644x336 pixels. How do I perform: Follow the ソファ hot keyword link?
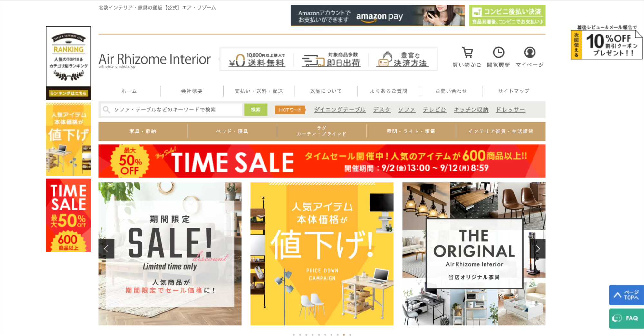(407, 110)
